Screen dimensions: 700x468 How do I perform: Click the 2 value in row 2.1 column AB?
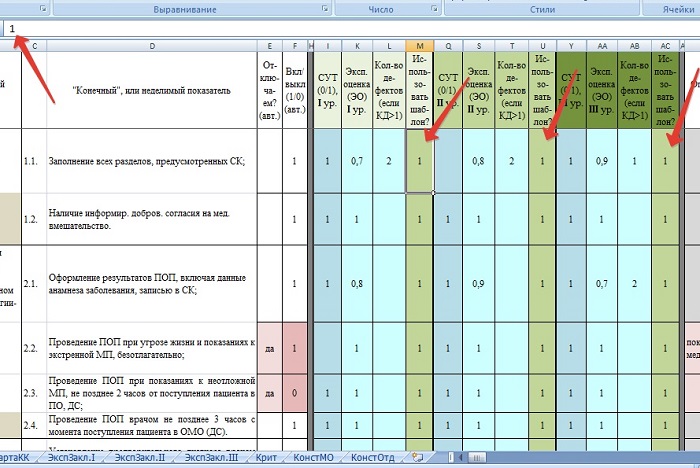pos(634,284)
